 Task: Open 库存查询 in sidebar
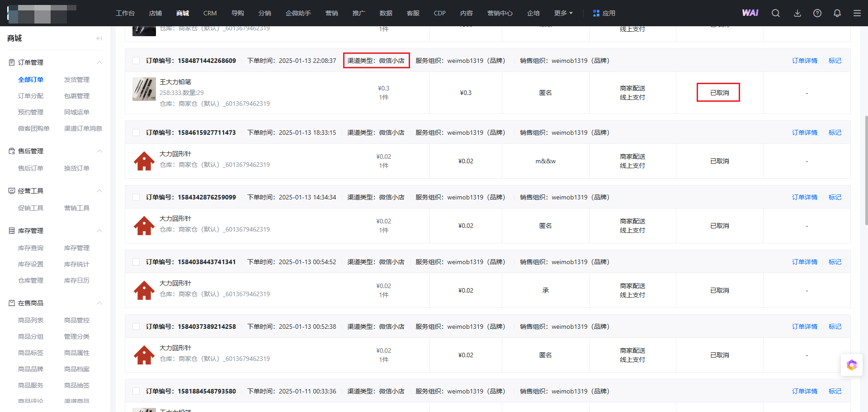pyautogui.click(x=31, y=248)
